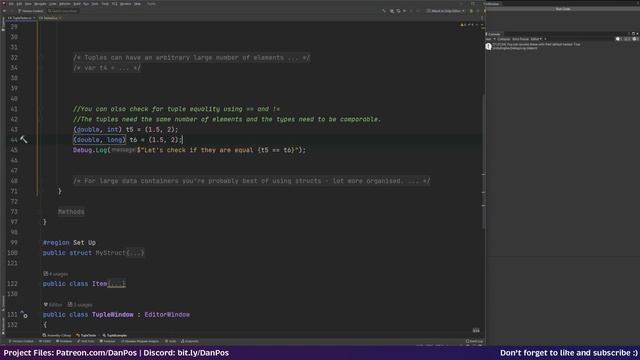Toggle Error Pause in Unity console

tap(520, 39)
